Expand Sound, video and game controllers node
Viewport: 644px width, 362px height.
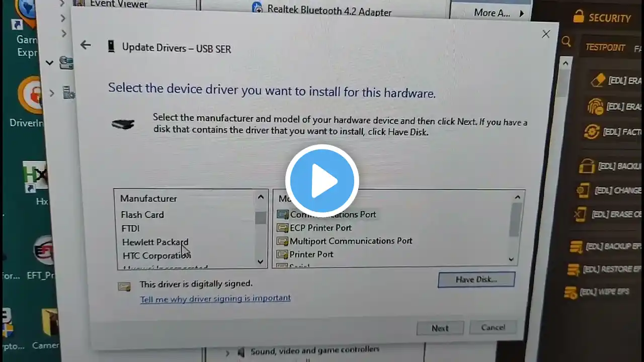(x=227, y=352)
